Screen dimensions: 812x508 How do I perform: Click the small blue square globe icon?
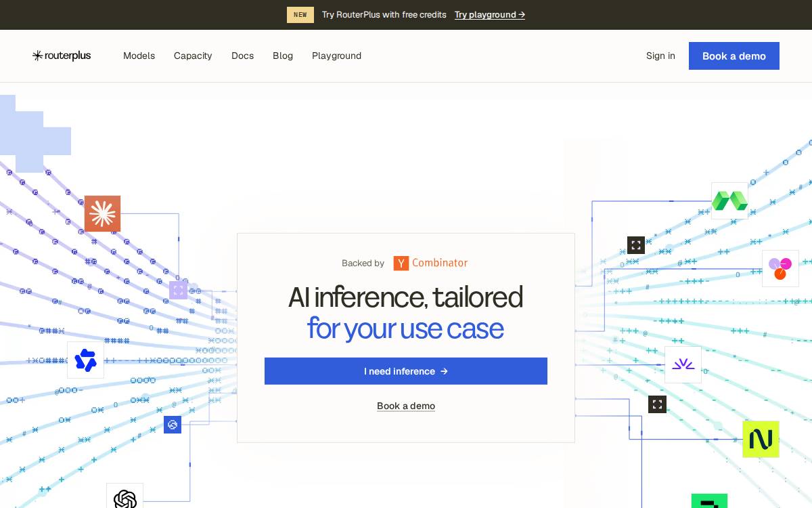[x=173, y=425]
